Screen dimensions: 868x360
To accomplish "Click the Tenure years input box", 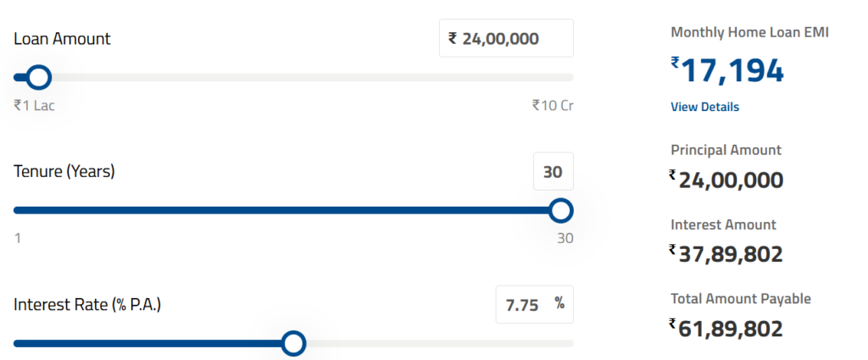I will click(x=553, y=172).
